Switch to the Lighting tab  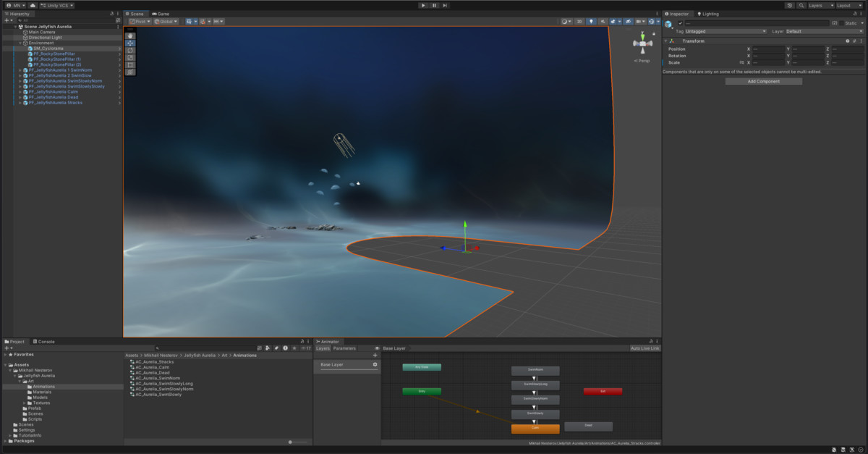coord(707,14)
